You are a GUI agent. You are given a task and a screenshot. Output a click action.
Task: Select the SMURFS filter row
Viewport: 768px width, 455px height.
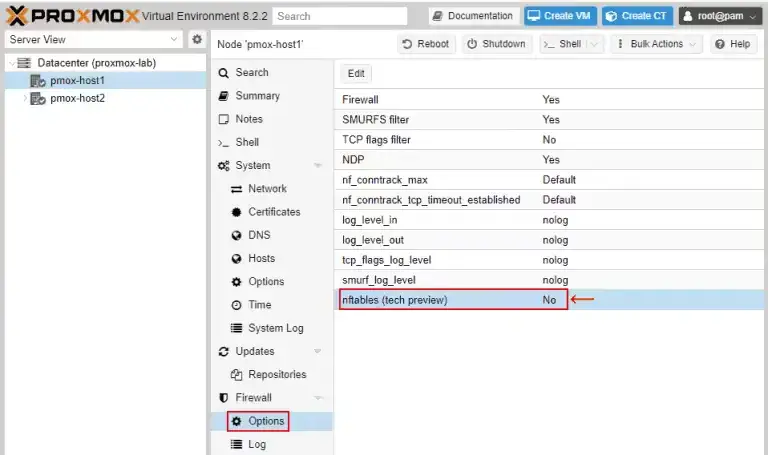(x=549, y=120)
